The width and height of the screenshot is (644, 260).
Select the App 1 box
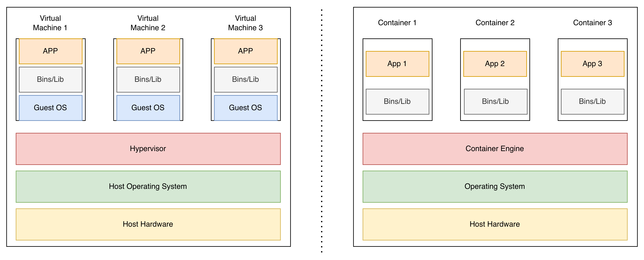pos(397,64)
